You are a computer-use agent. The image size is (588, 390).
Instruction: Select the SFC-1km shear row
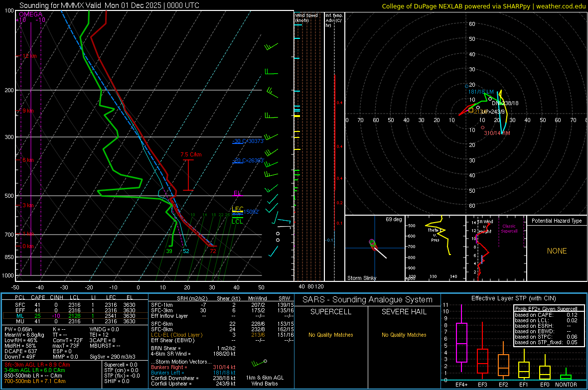pyautogui.click(x=222, y=305)
